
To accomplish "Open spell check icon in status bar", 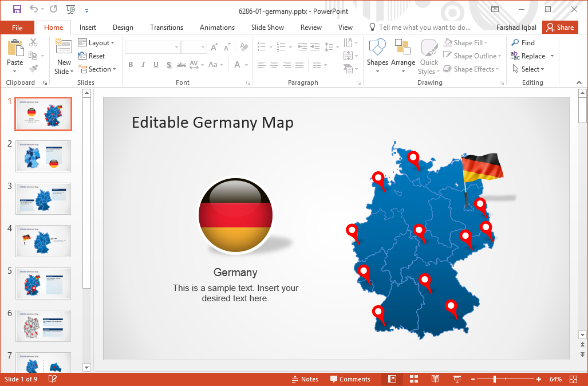I will [53, 379].
